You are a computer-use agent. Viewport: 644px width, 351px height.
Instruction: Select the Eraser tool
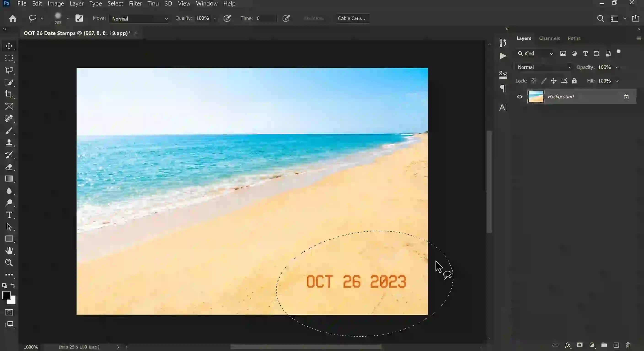click(x=9, y=167)
